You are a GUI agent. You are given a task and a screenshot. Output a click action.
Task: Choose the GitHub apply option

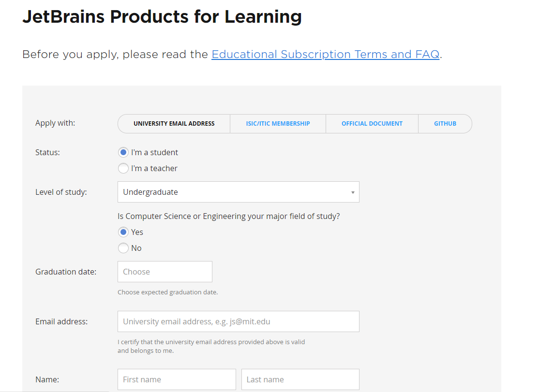point(445,124)
